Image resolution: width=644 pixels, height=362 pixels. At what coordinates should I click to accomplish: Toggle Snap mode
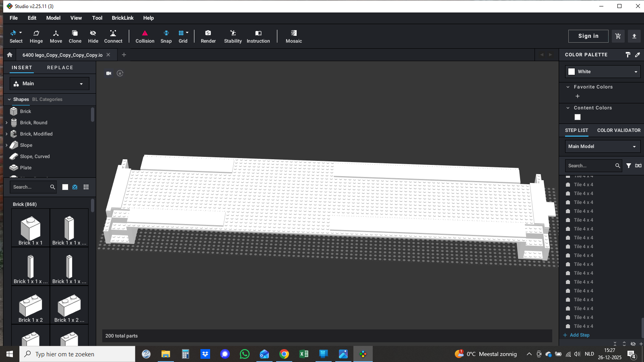[166, 36]
